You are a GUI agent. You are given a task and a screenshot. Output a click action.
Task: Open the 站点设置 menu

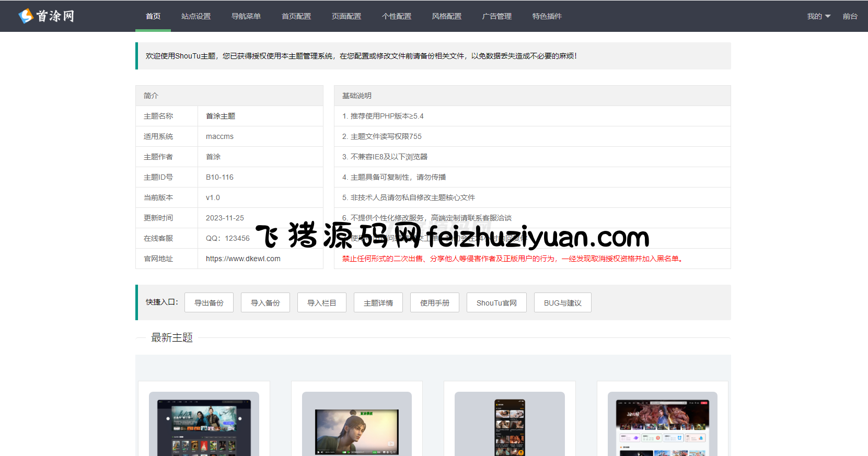point(196,16)
